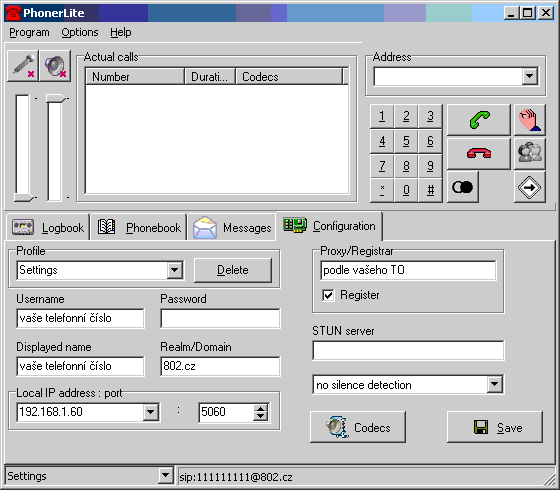Dial keypad digit 9
This screenshot has width=560, height=490.
pos(430,166)
